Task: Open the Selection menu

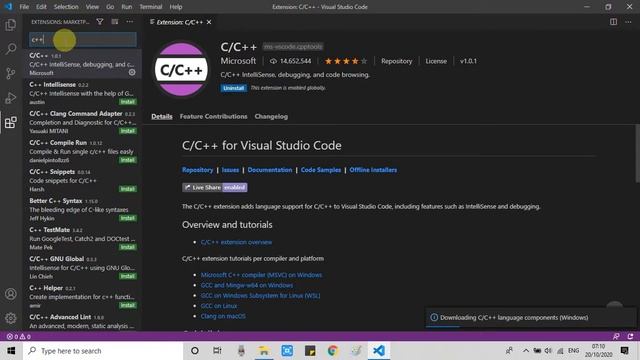Action: [x=66, y=7]
